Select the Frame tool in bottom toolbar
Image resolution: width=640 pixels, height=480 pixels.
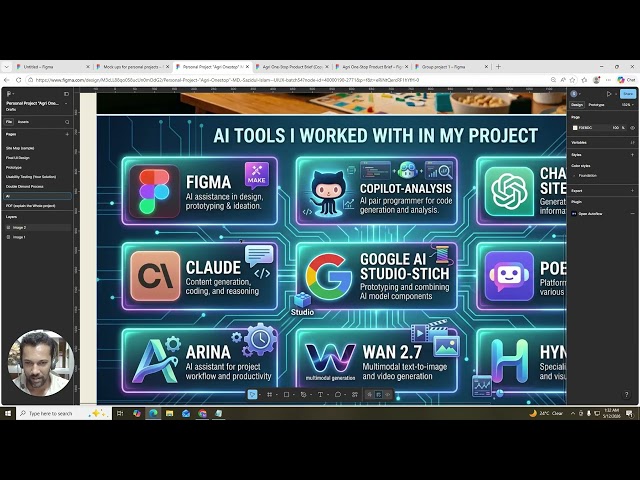click(x=269, y=395)
